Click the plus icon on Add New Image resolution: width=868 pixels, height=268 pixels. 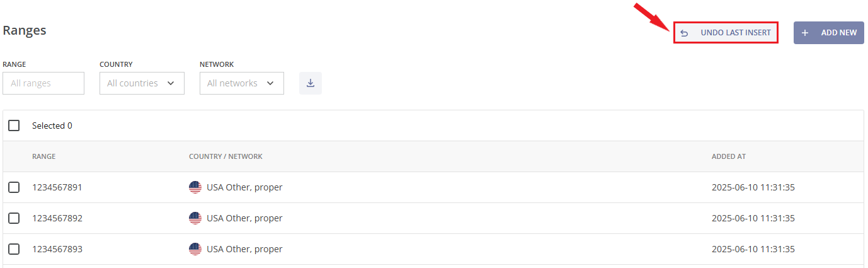pos(804,33)
